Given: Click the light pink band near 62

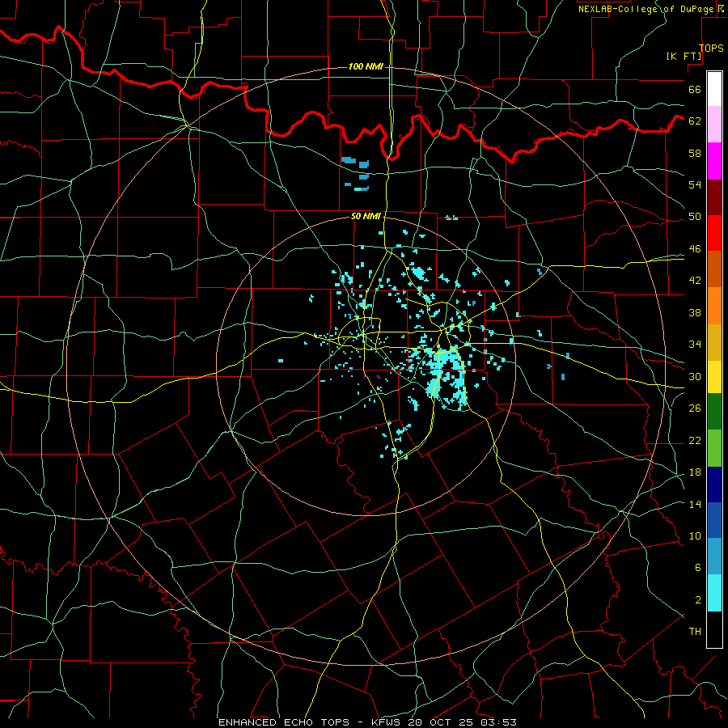Looking at the screenshot, I should click(714, 124).
